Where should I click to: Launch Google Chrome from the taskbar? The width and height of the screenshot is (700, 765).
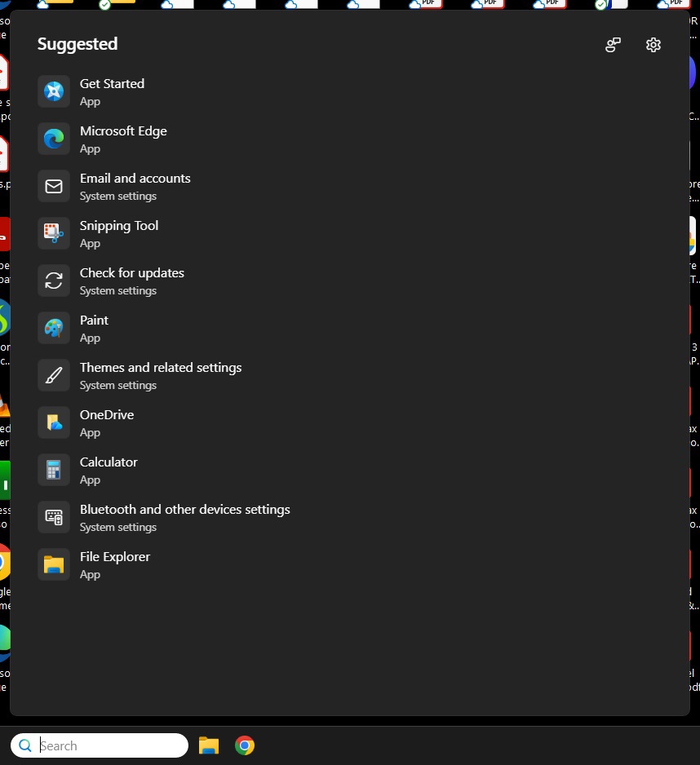click(245, 745)
